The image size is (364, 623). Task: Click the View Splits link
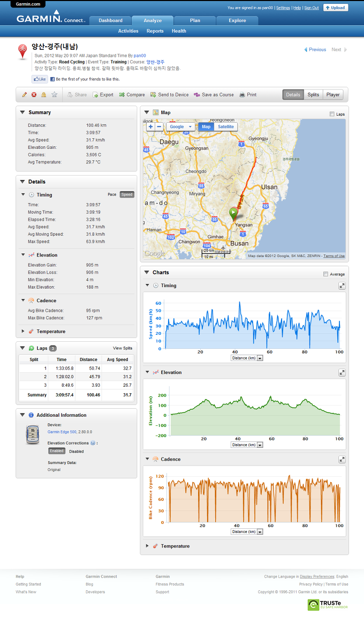pyautogui.click(x=123, y=348)
